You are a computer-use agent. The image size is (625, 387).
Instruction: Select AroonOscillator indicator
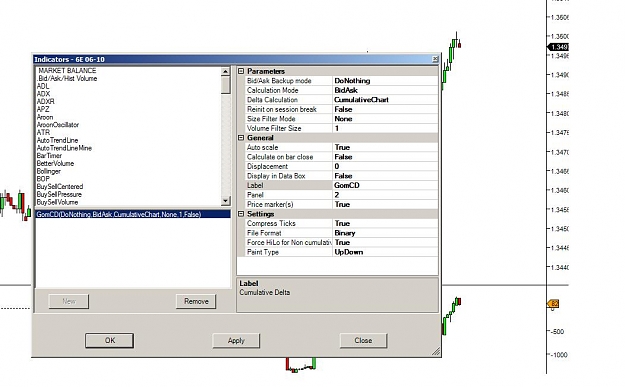pyautogui.click(x=58, y=125)
